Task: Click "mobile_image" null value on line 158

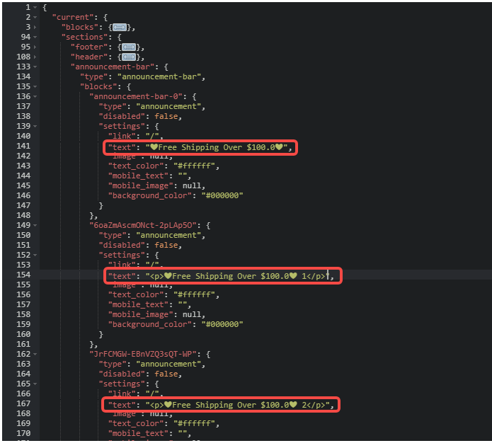Action: pyautogui.click(x=191, y=315)
